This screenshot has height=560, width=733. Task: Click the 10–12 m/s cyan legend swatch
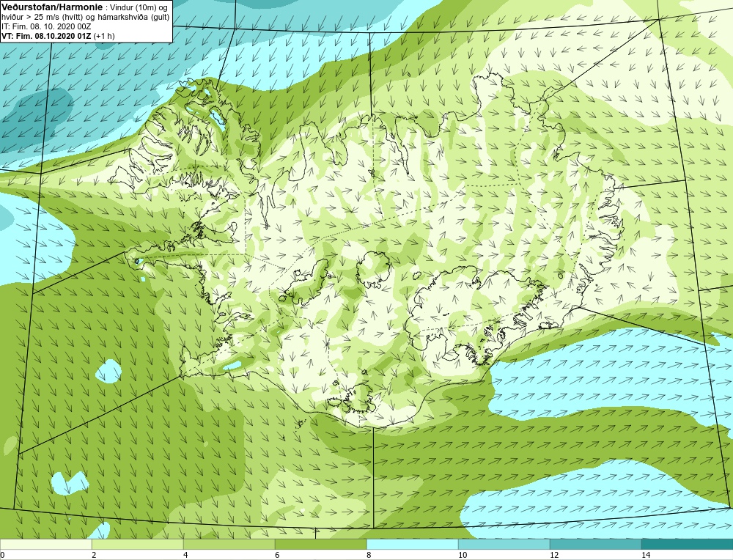pyautogui.click(x=504, y=545)
